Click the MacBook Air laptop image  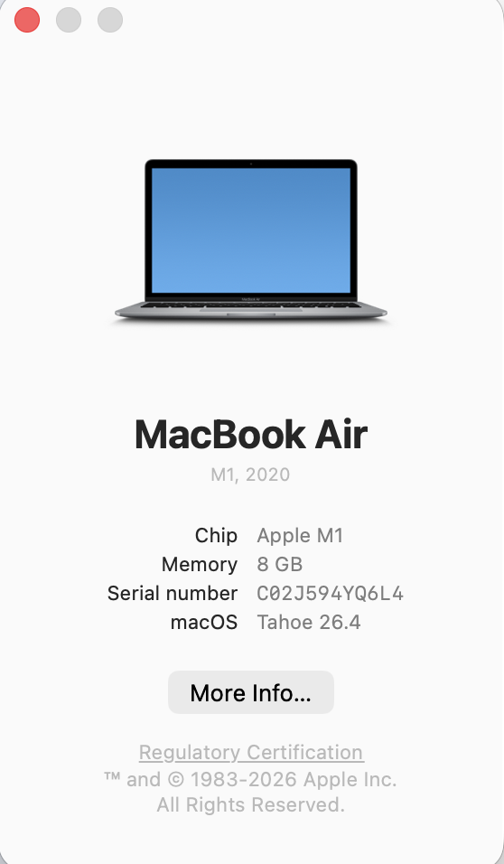(x=250, y=240)
